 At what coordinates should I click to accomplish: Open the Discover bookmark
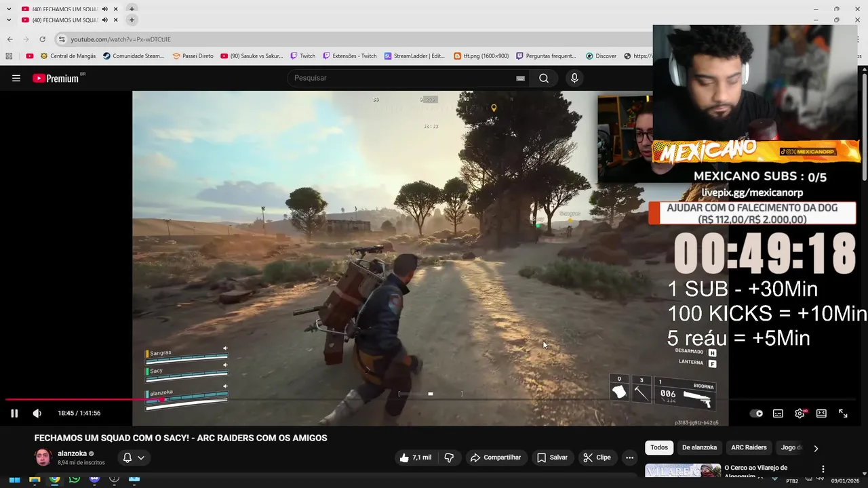pyautogui.click(x=601, y=56)
